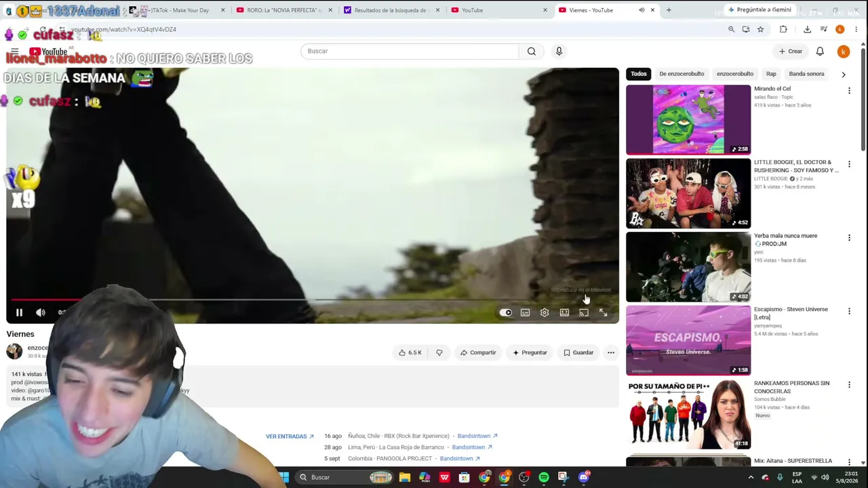Select the Banda sonora chip
This screenshot has width=868, height=488.
pyautogui.click(x=806, y=74)
